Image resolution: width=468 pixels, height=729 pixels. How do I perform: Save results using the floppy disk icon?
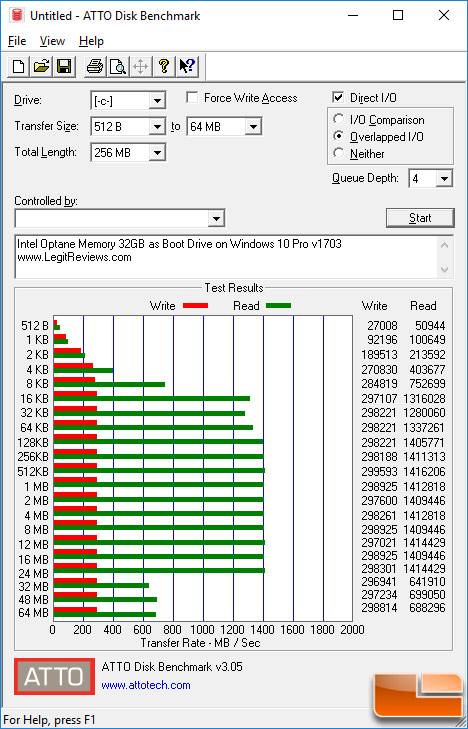point(64,66)
